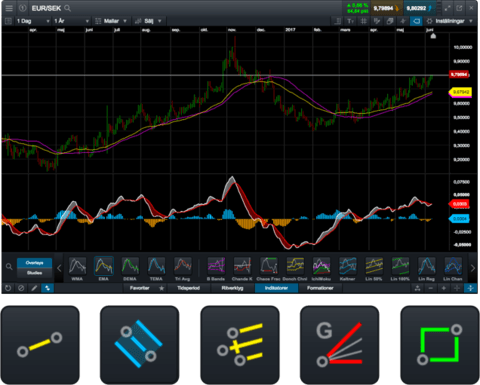
Task: Click the red 9,79894 price label
Action: click(459, 74)
